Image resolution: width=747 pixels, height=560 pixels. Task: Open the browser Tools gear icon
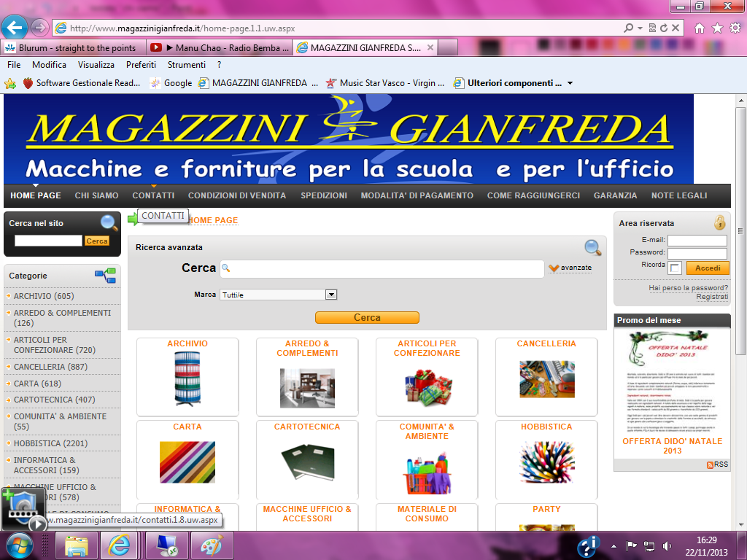tap(735, 28)
